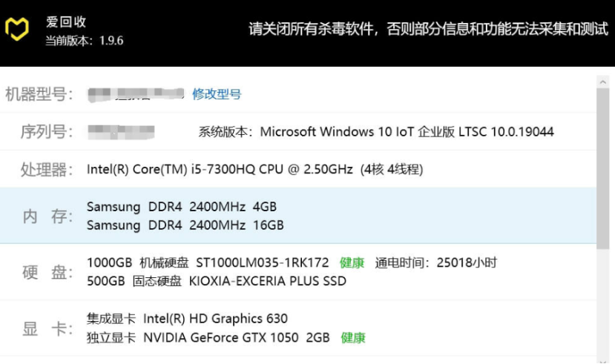Click the 系统版本 Windows 10 IoT text

376,132
